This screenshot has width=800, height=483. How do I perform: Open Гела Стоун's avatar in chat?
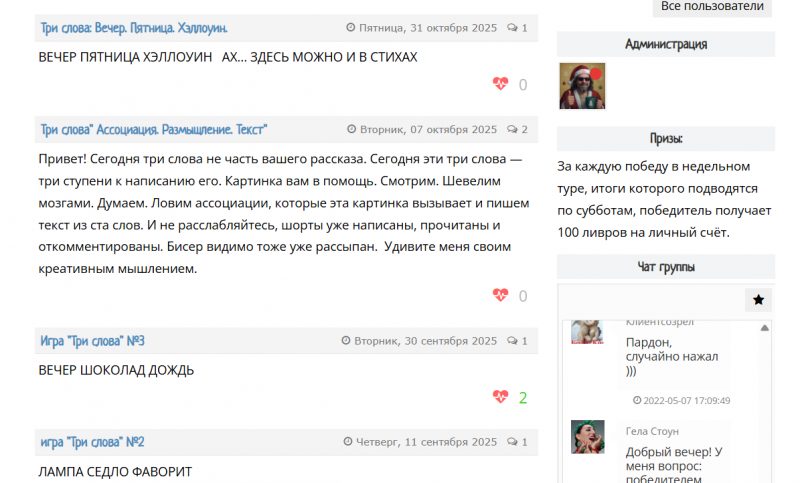[587, 437]
